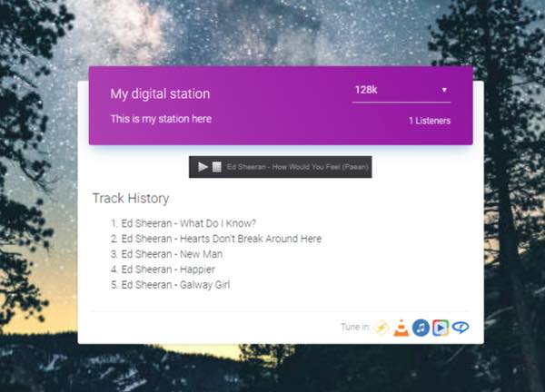Select track 'Ed Sheeran - Happier'
The width and height of the screenshot is (545, 392).
pos(168,269)
